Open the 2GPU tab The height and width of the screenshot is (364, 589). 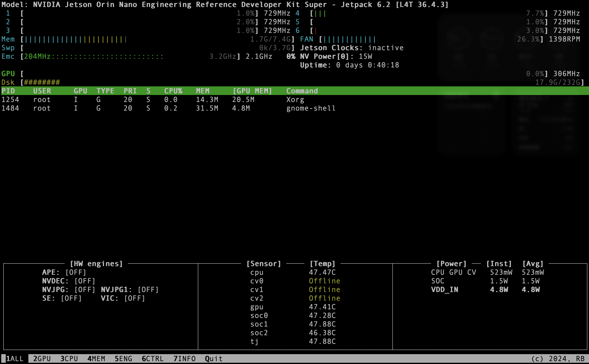click(x=42, y=359)
